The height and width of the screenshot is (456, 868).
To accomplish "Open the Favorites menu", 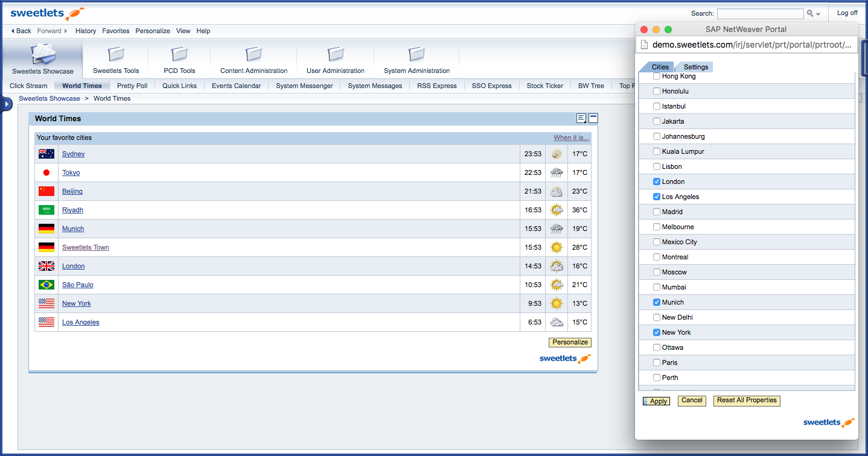I will click(x=116, y=31).
